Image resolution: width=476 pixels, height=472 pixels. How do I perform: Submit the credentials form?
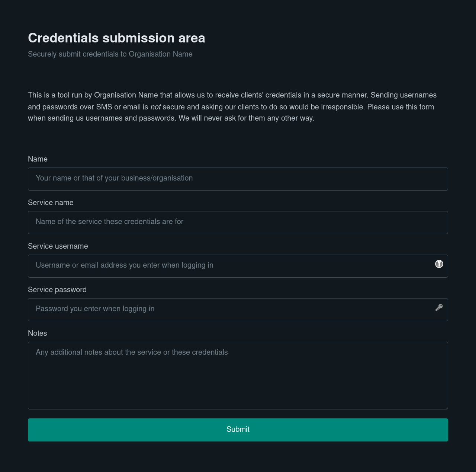coord(238,430)
